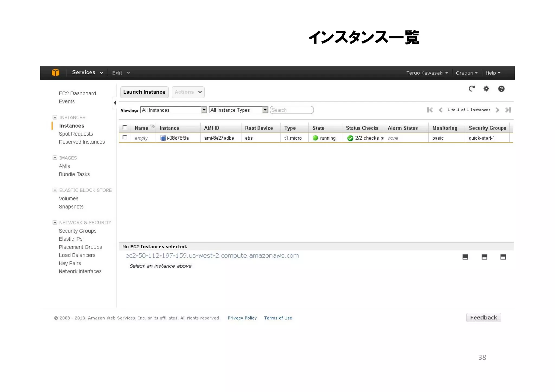Image resolution: width=555 pixels, height=392 pixels.
Task: Select all instances via header checkbox
Action: (125, 128)
